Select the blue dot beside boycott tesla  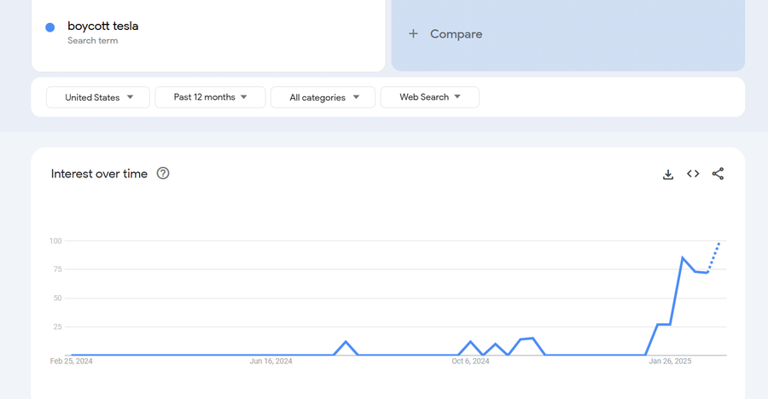50,27
